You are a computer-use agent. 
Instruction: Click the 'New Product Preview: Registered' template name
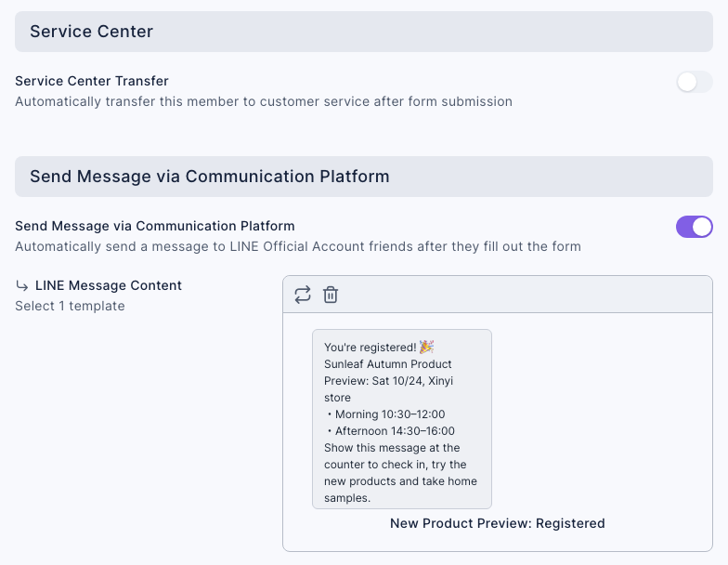(x=498, y=523)
